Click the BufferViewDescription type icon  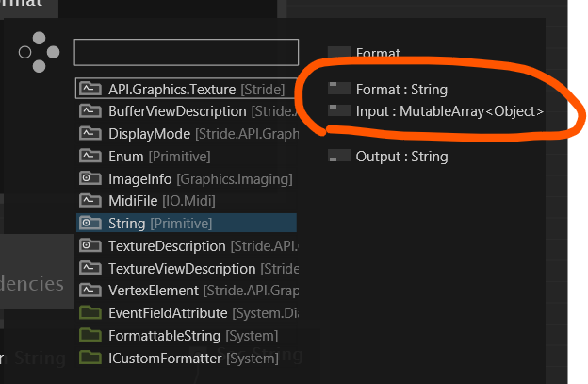pos(90,111)
